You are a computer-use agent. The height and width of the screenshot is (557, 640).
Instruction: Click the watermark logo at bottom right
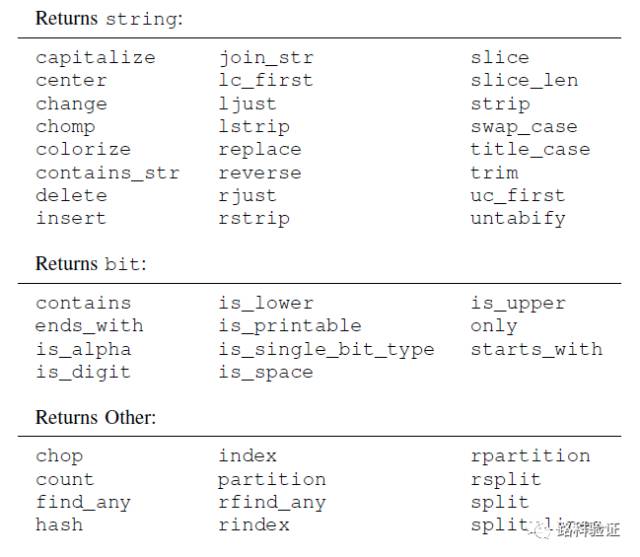coord(580,530)
